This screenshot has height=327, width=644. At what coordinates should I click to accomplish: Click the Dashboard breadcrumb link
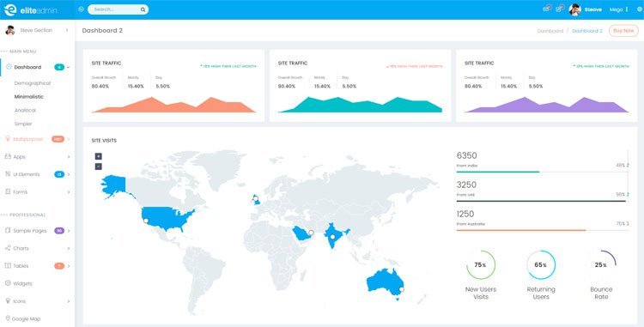550,31
